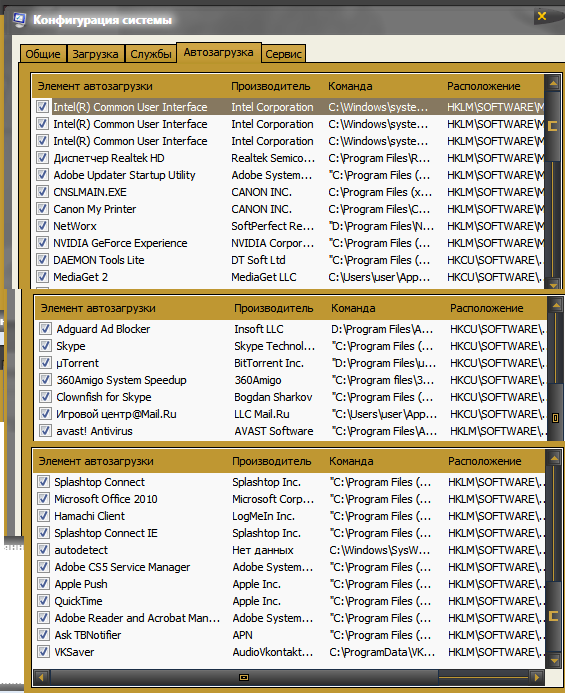
Task: Click the horizontal scrollbar thumb at the bottom
Action: pos(244,677)
